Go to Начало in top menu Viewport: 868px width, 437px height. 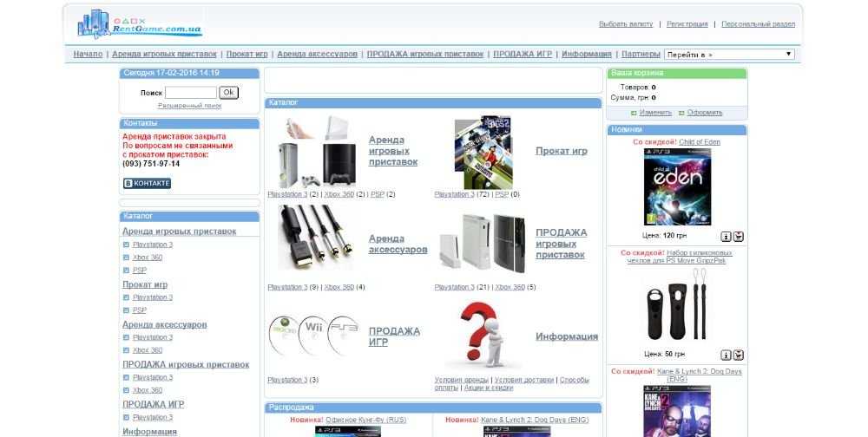click(x=88, y=55)
